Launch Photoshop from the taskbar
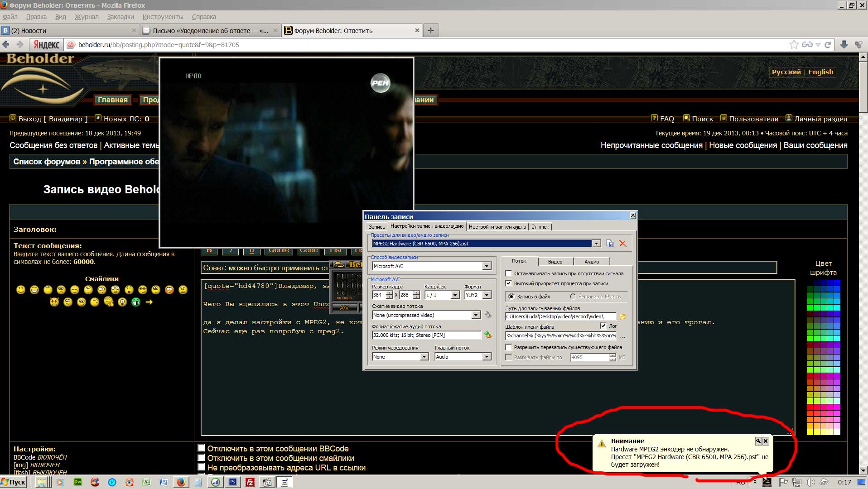 pyautogui.click(x=233, y=482)
